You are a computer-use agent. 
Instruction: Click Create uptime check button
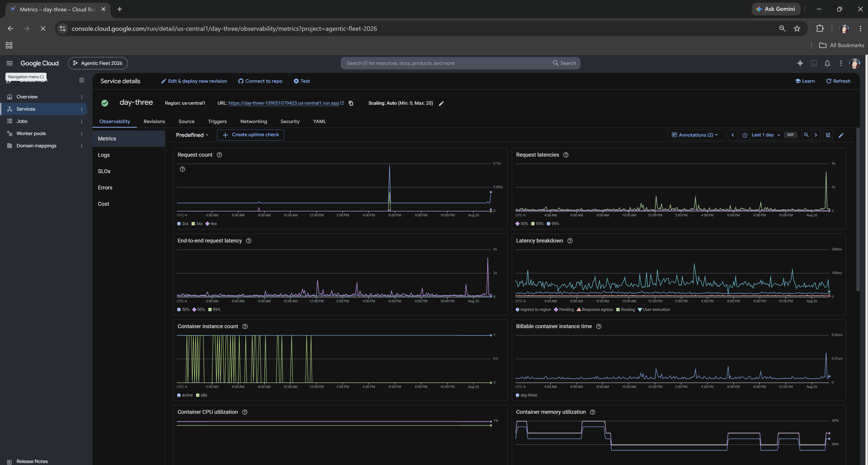coord(250,135)
